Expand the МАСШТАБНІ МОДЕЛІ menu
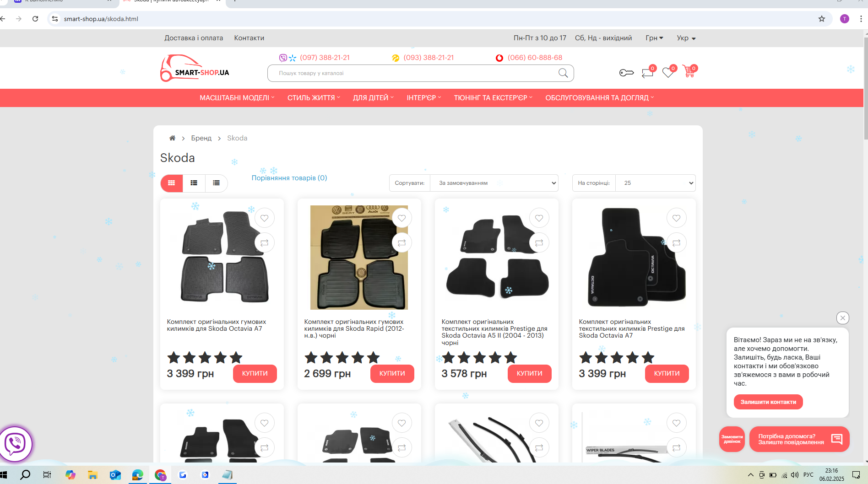Image resolution: width=868 pixels, height=484 pixels. click(237, 98)
